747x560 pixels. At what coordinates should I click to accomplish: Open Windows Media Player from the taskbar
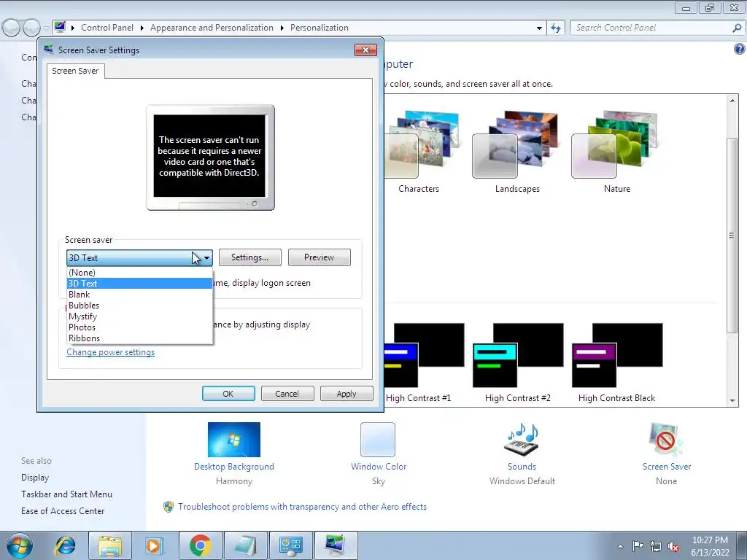pos(155,545)
